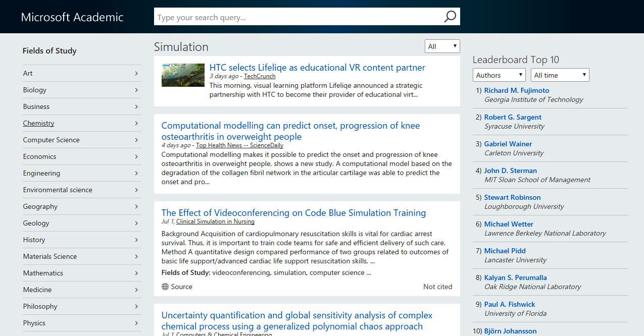This screenshot has width=644, height=336.
Task: Open the HTC selects Lifeliqe article
Action: pos(317,68)
